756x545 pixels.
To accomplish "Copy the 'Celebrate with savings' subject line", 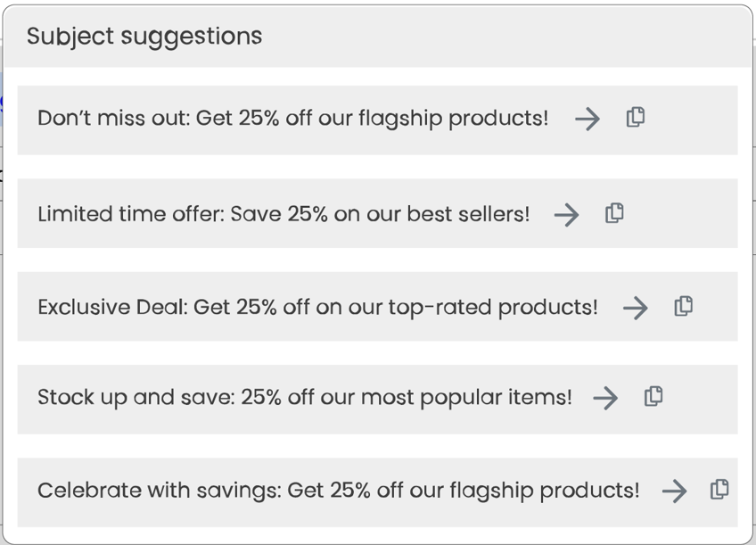I will [x=719, y=490].
